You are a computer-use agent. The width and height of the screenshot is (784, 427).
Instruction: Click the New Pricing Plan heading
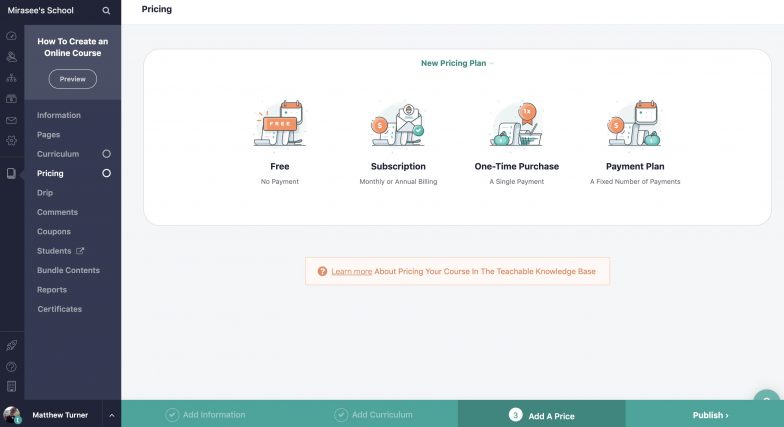point(454,63)
